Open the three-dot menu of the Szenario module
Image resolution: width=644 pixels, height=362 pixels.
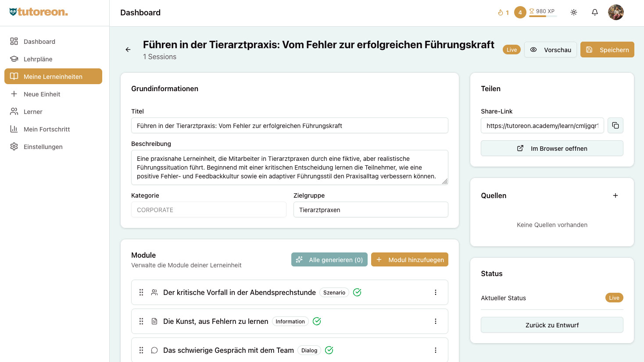click(x=435, y=292)
